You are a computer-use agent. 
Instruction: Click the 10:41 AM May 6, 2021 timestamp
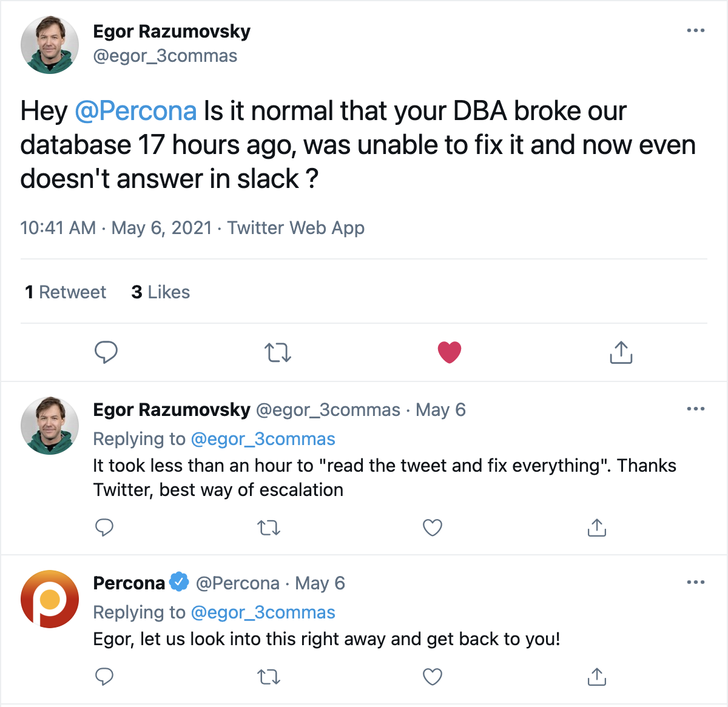tap(116, 228)
